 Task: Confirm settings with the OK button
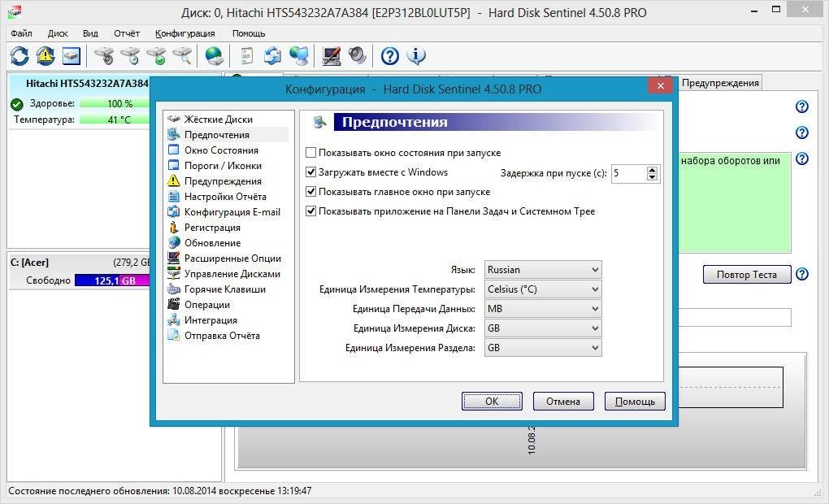tap(492, 402)
